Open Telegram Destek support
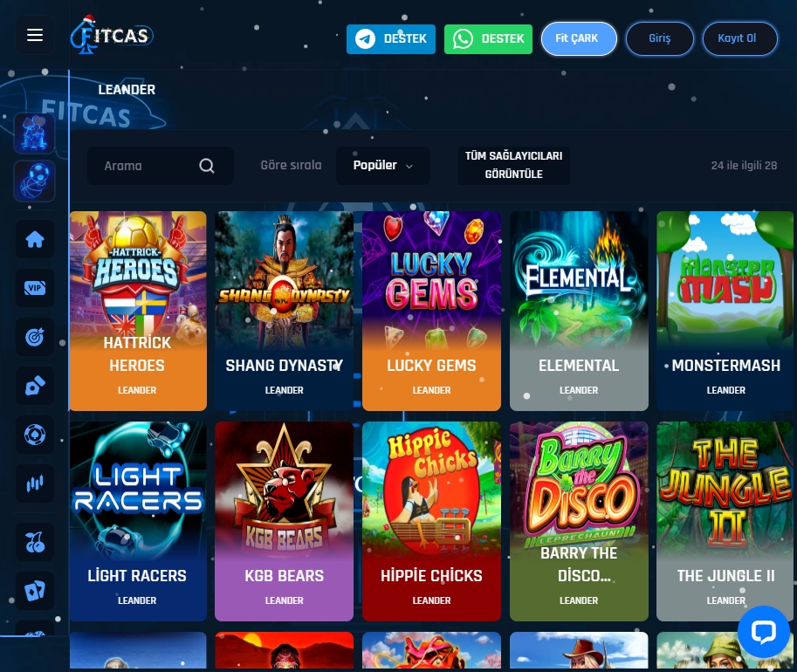Image resolution: width=797 pixels, height=672 pixels. pyautogui.click(x=391, y=38)
